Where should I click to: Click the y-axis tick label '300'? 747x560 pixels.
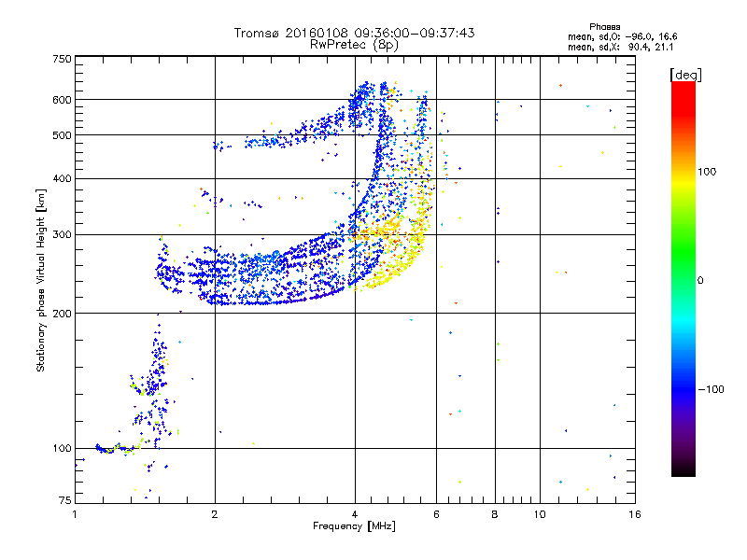pyautogui.click(x=62, y=235)
